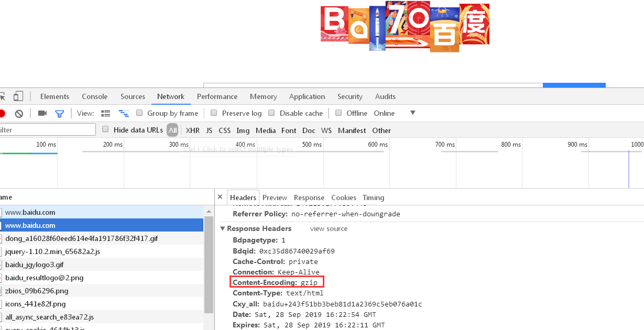Screen dimensions: 644x330
Task: Click the Referrer Policy header line
Action: pyautogui.click(x=316, y=214)
